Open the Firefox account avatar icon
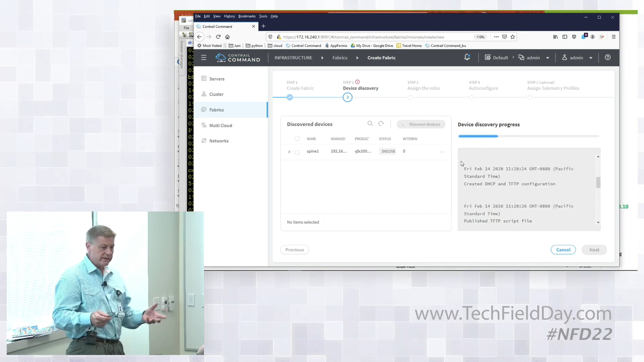Image resolution: width=644 pixels, height=362 pixels. (x=592, y=37)
